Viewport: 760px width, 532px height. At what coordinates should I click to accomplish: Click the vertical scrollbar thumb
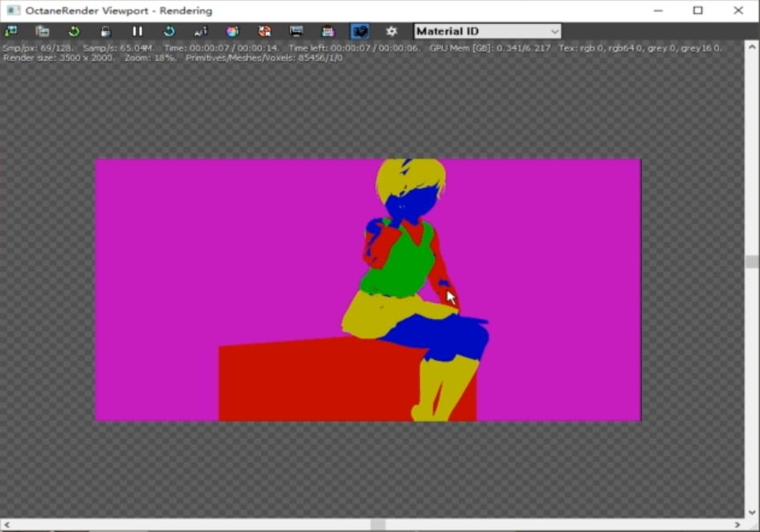[x=752, y=261]
